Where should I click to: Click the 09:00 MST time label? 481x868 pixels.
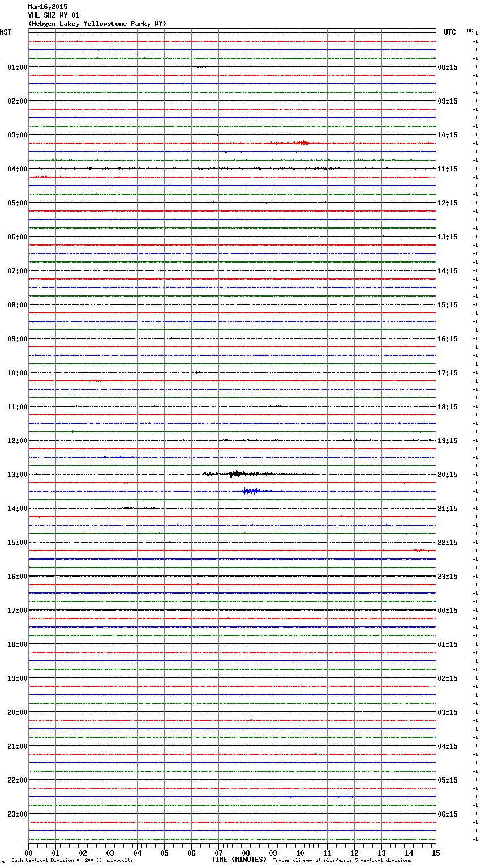pos(18,339)
